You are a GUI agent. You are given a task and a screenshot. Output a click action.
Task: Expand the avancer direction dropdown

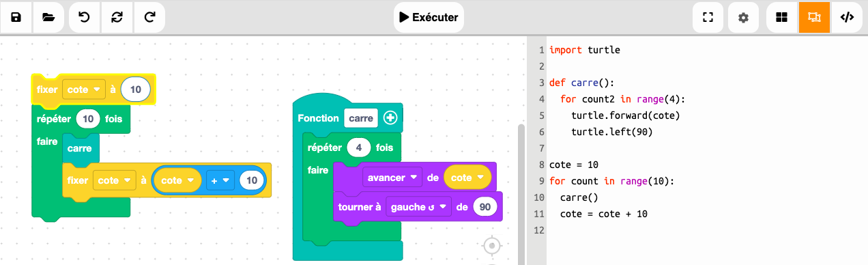393,178
